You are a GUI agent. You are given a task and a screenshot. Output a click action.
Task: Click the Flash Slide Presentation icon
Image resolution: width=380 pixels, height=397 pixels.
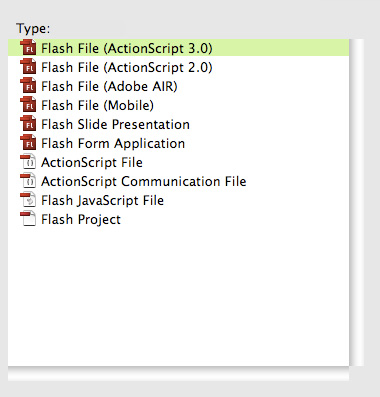pyautogui.click(x=28, y=123)
